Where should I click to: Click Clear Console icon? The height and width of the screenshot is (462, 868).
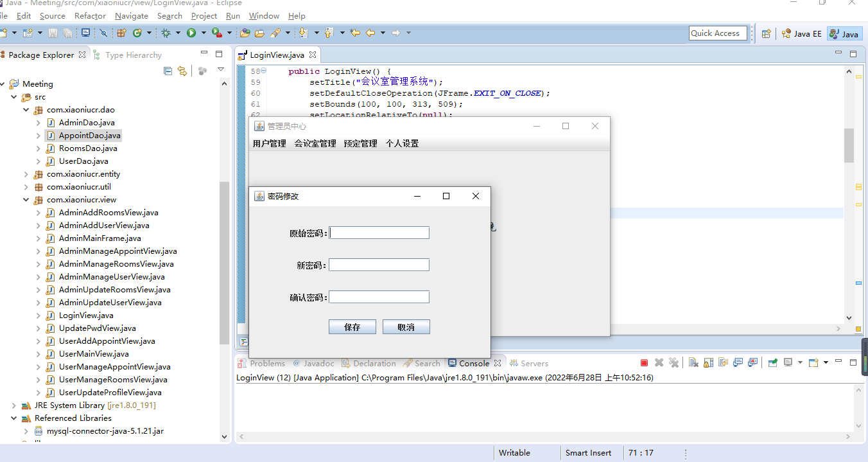[693, 363]
